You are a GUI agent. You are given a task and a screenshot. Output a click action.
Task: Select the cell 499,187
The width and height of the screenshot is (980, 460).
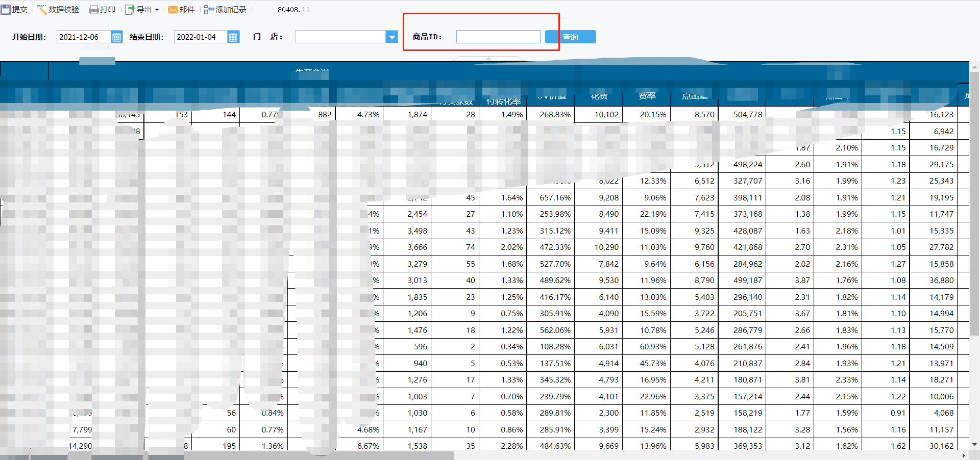click(747, 280)
